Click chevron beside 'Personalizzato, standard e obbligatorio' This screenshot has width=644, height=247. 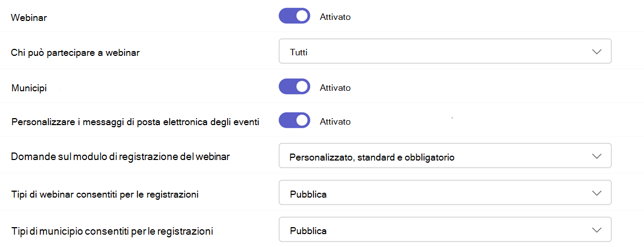coord(596,157)
